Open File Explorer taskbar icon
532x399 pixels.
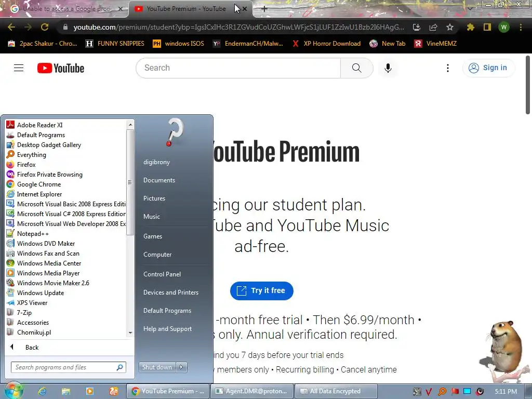[66, 391]
